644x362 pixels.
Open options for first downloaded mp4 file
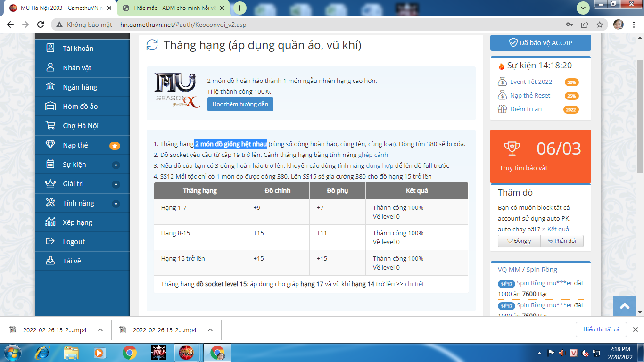coord(100,330)
